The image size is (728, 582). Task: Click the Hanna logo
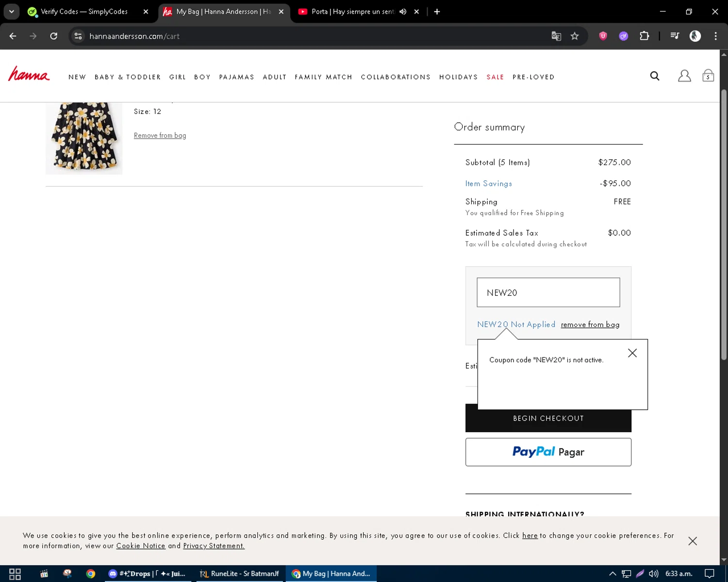(29, 74)
